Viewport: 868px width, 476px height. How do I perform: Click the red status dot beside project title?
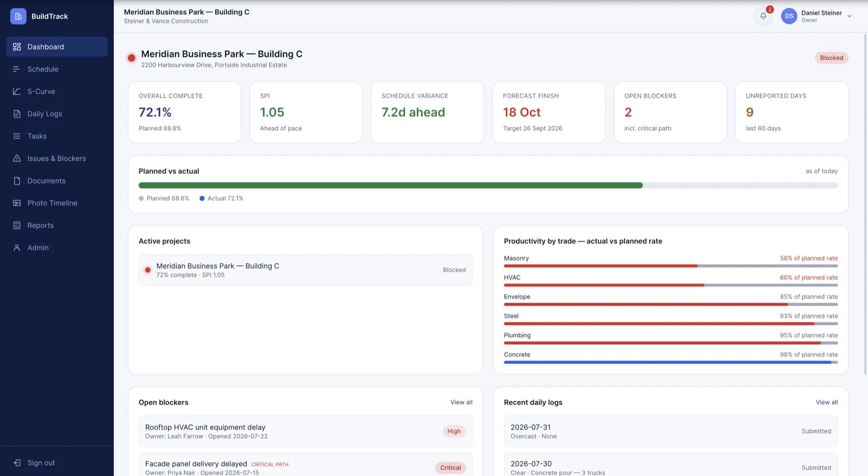pos(131,58)
